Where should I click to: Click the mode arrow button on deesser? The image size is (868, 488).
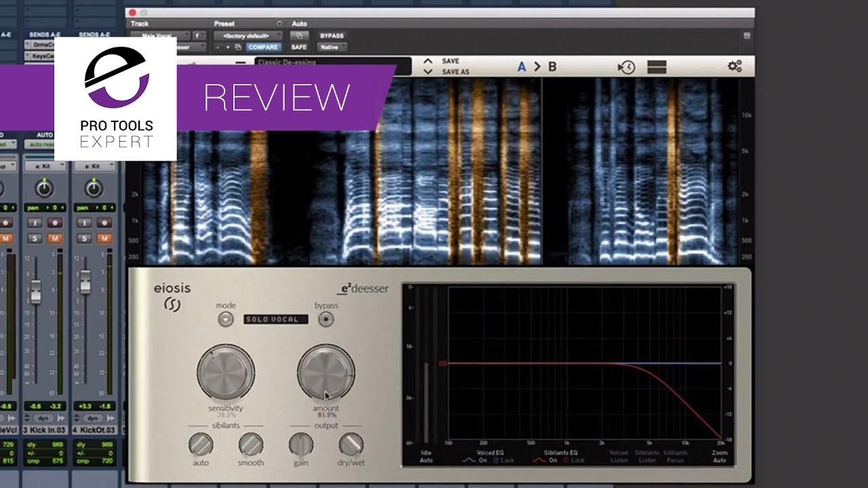226,319
